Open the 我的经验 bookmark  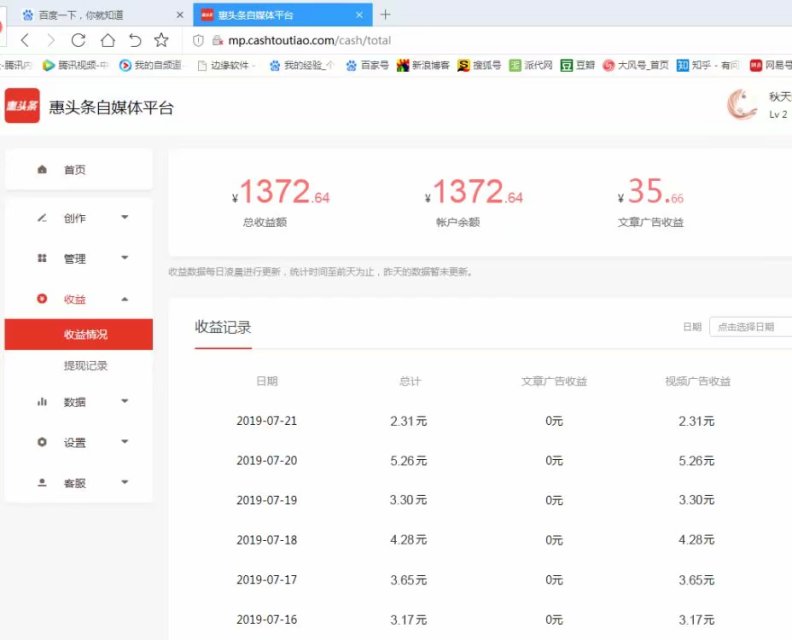click(x=302, y=65)
